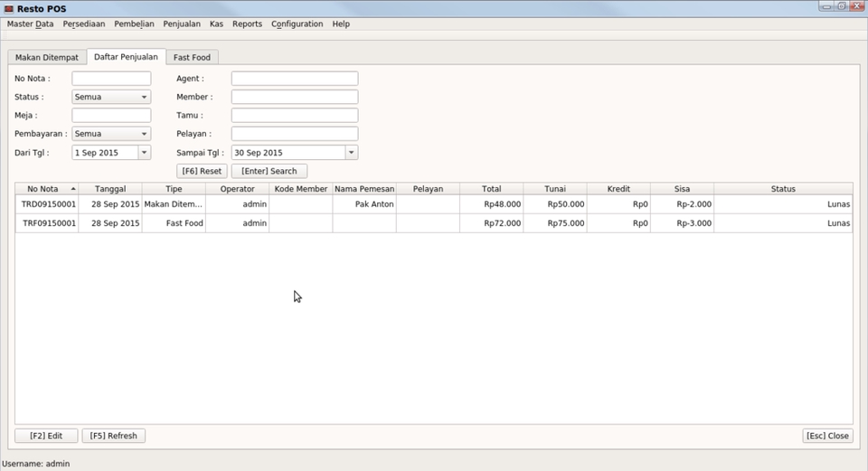This screenshot has width=868, height=471.
Task: Click the Sampai Tgl date field 30 Sep 2015
Action: point(288,153)
